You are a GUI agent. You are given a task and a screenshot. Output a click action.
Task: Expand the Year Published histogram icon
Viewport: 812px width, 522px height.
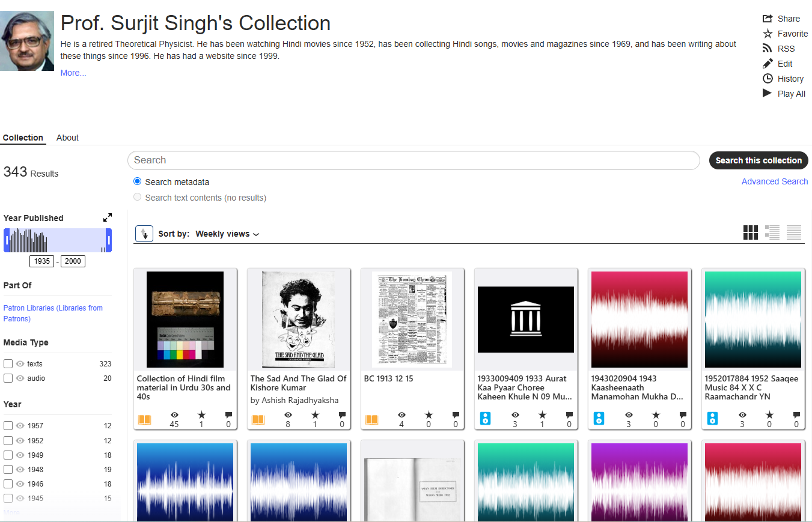[x=108, y=217]
